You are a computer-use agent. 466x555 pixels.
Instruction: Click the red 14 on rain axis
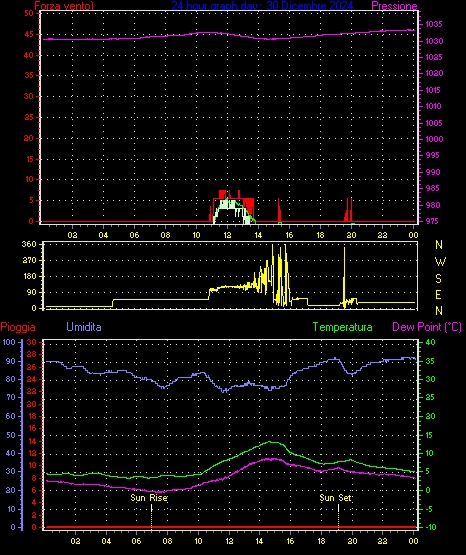click(32, 441)
